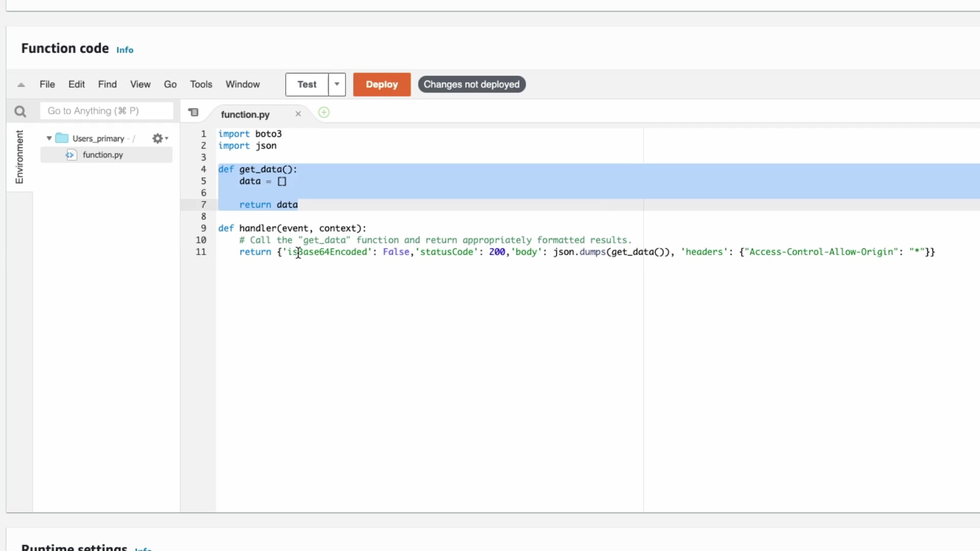Collapse the Users_primary folder tree

click(x=49, y=138)
